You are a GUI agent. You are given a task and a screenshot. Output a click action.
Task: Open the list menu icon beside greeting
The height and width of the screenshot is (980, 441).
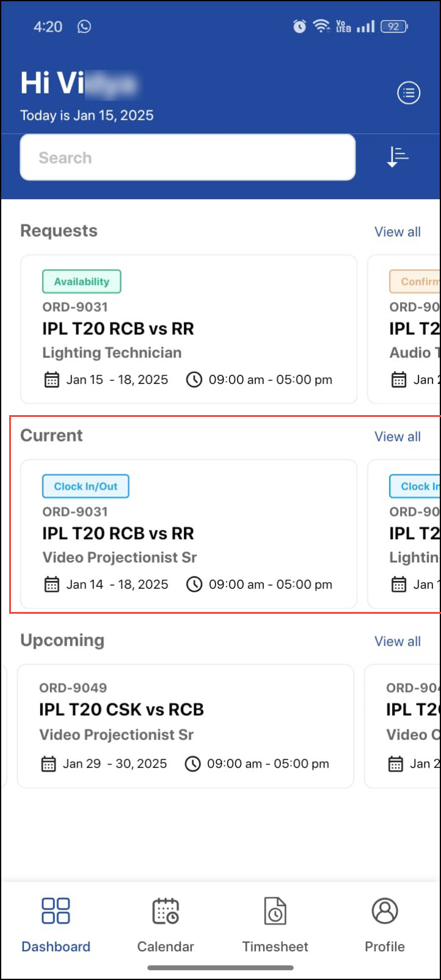pyautogui.click(x=409, y=93)
